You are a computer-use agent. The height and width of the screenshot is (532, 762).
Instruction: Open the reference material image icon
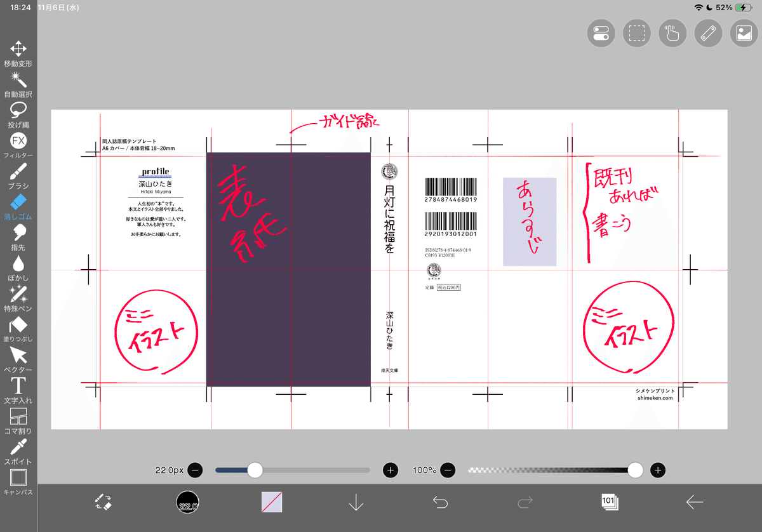click(x=744, y=33)
